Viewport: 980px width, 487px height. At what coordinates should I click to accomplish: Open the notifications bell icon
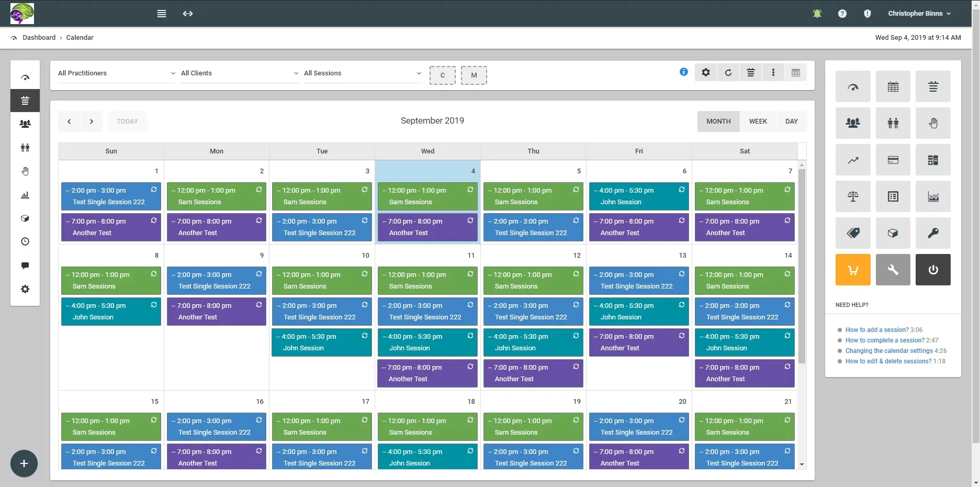point(817,14)
